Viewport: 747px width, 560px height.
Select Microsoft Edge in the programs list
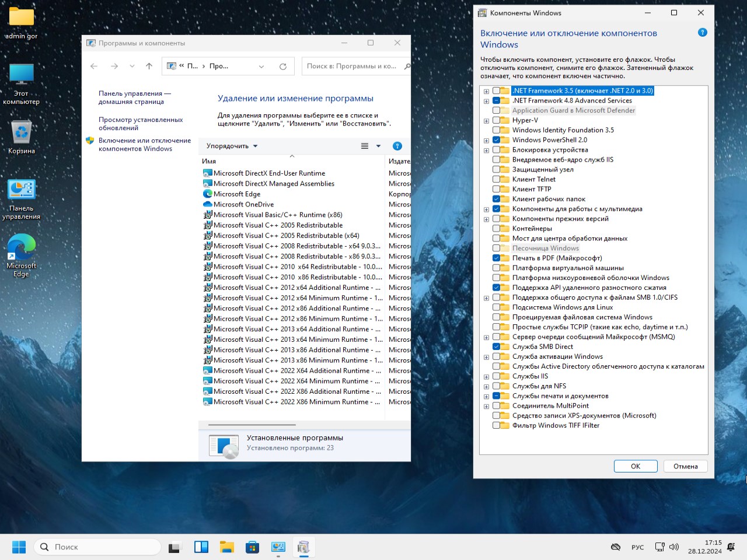pyautogui.click(x=236, y=194)
